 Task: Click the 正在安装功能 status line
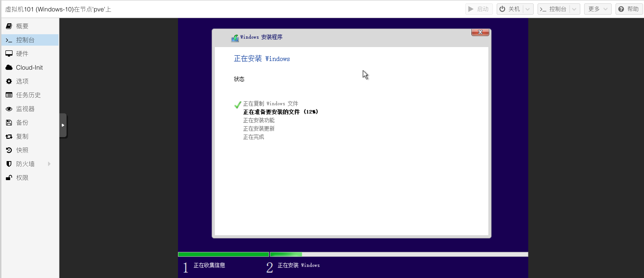[x=259, y=120]
